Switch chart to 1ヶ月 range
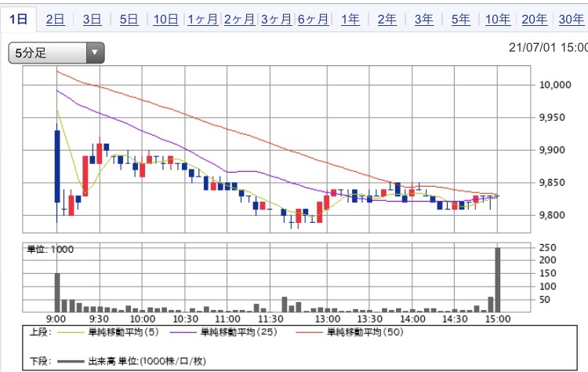 click(202, 19)
